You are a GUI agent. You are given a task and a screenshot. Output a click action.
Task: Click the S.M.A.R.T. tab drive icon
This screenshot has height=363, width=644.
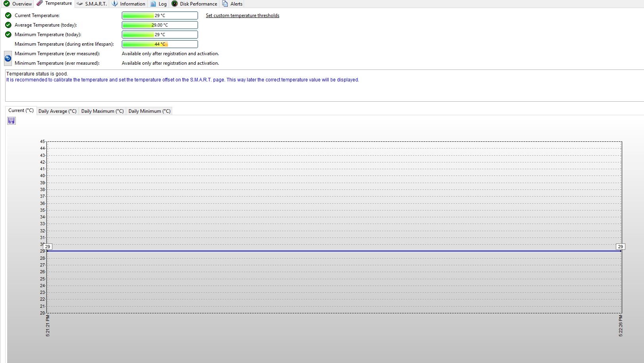click(x=80, y=4)
